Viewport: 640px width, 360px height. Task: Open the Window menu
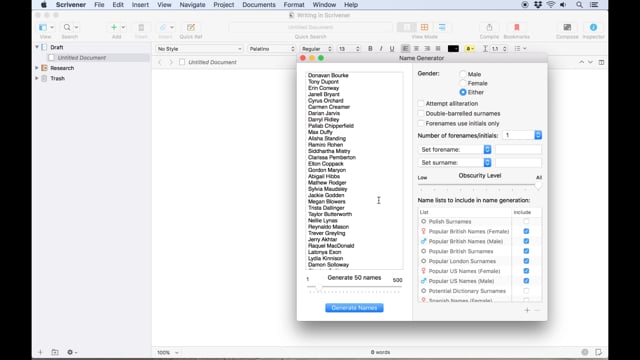click(x=324, y=5)
